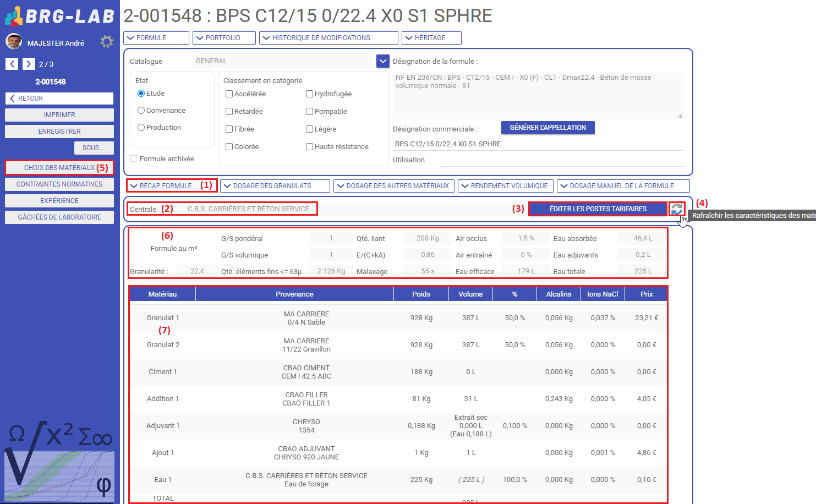The image size is (816, 504).
Task: Expand HISTORIQUE DE MODIFICATIONS section
Action: click(328, 38)
